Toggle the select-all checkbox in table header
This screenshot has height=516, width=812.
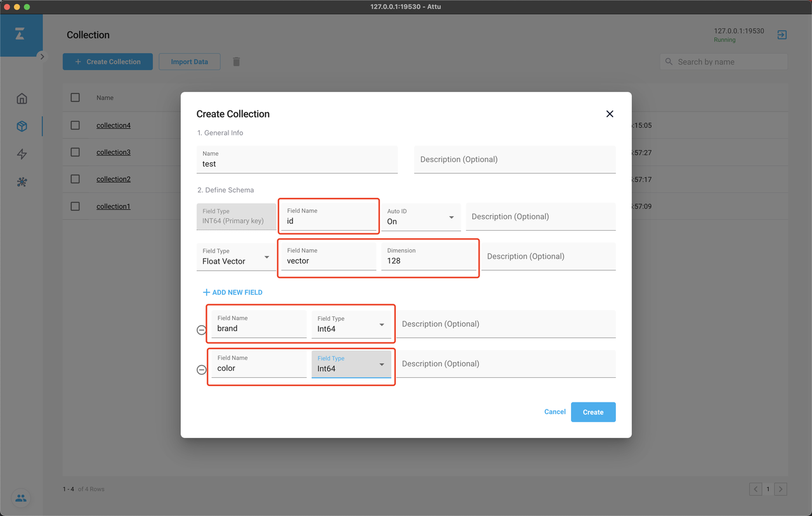[75, 98]
